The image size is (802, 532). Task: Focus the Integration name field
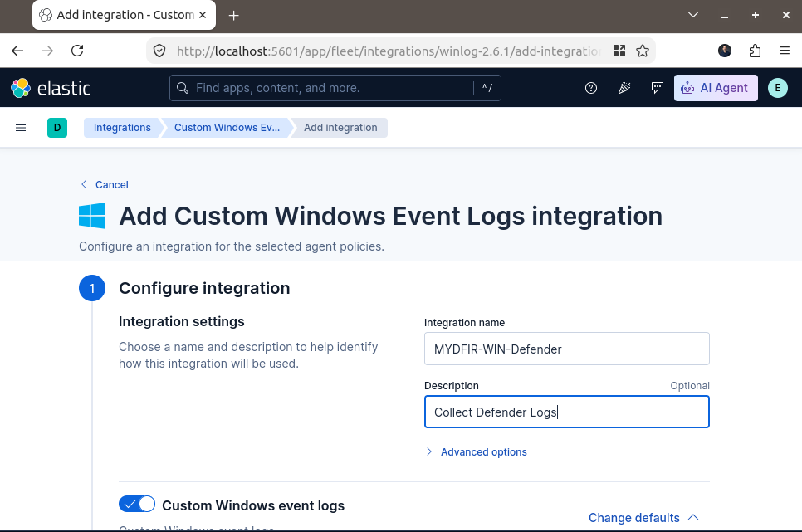[567, 349]
